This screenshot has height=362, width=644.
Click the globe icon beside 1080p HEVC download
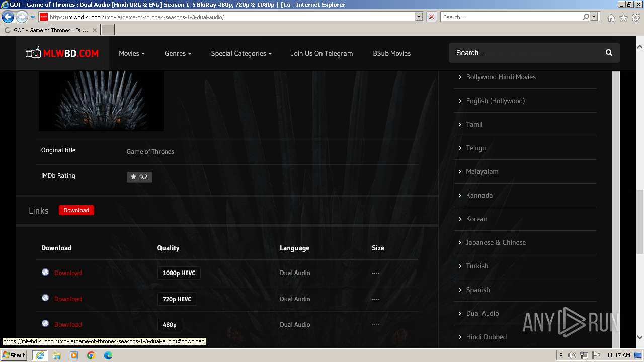coord(45,272)
